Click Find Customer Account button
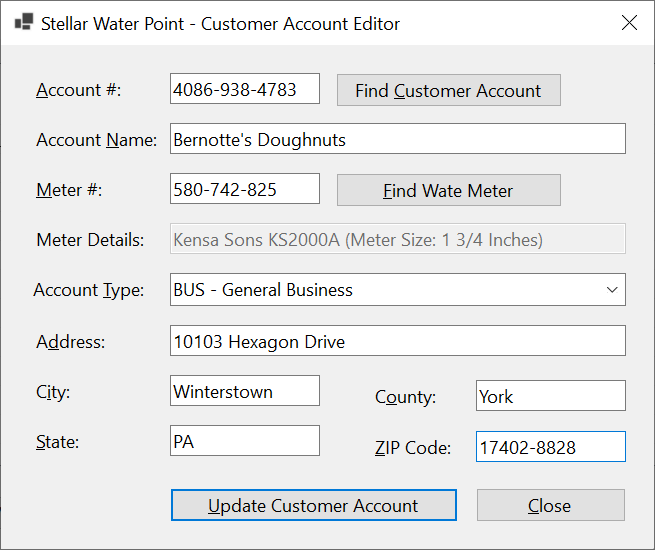This screenshot has height=550, width=655. (x=449, y=90)
